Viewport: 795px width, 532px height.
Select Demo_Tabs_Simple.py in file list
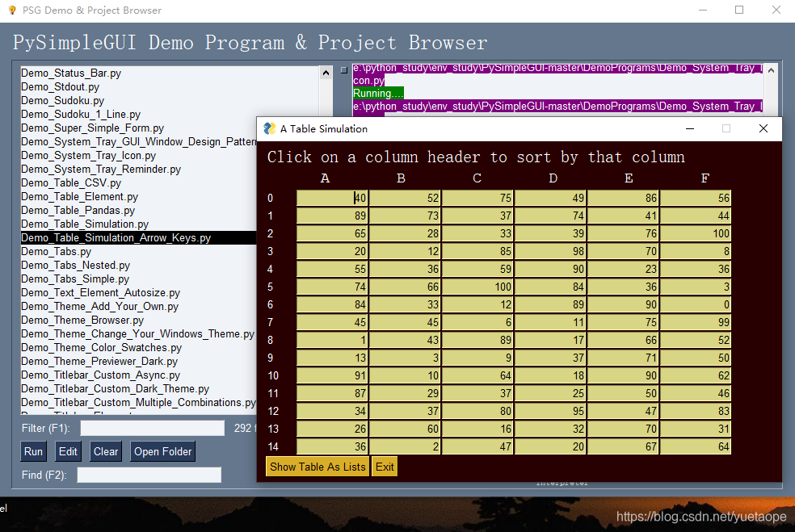75,279
